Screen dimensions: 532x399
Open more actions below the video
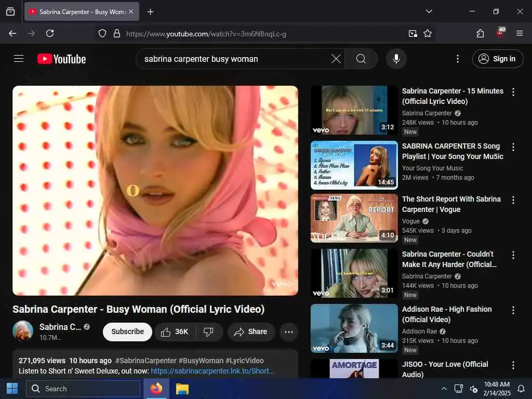[x=289, y=332]
